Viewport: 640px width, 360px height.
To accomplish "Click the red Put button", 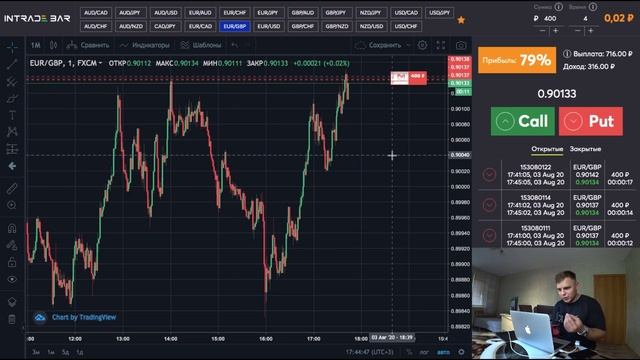I will point(591,121).
